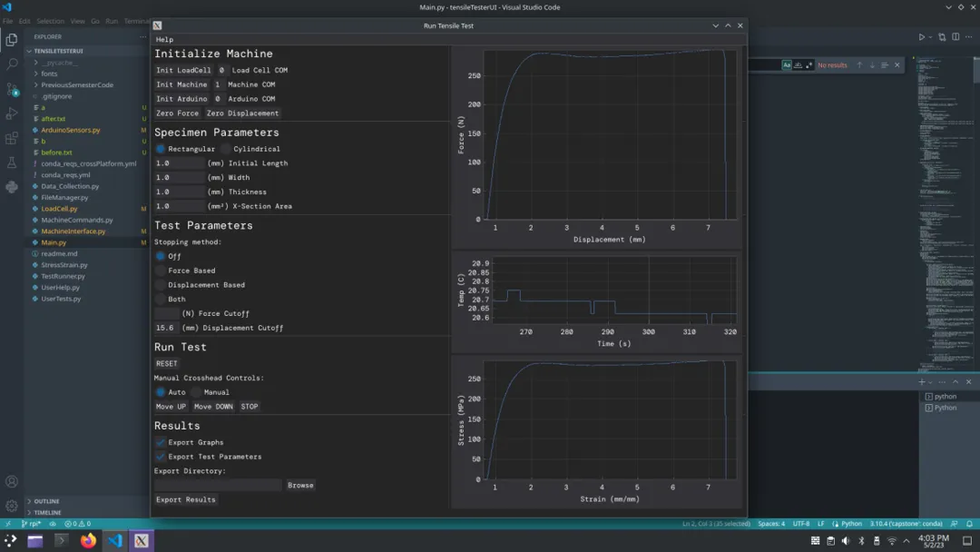This screenshot has width=980, height=552.
Task: Select Cylindrical specimen shape
Action: (226, 149)
